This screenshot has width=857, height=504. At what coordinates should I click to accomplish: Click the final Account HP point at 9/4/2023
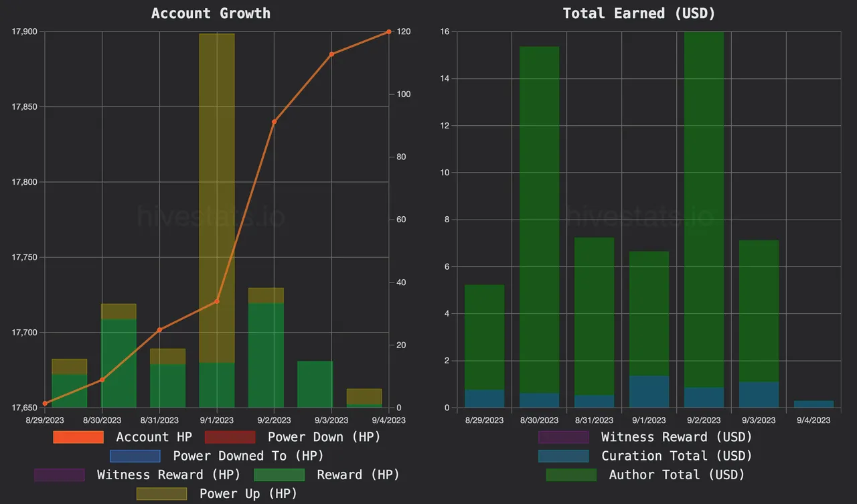click(388, 32)
